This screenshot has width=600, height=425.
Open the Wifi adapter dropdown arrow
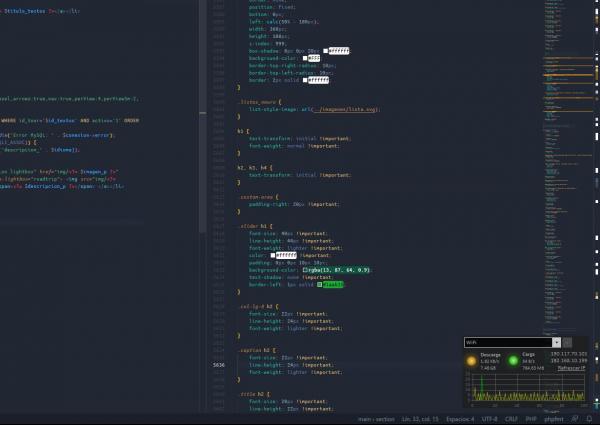tap(556, 342)
